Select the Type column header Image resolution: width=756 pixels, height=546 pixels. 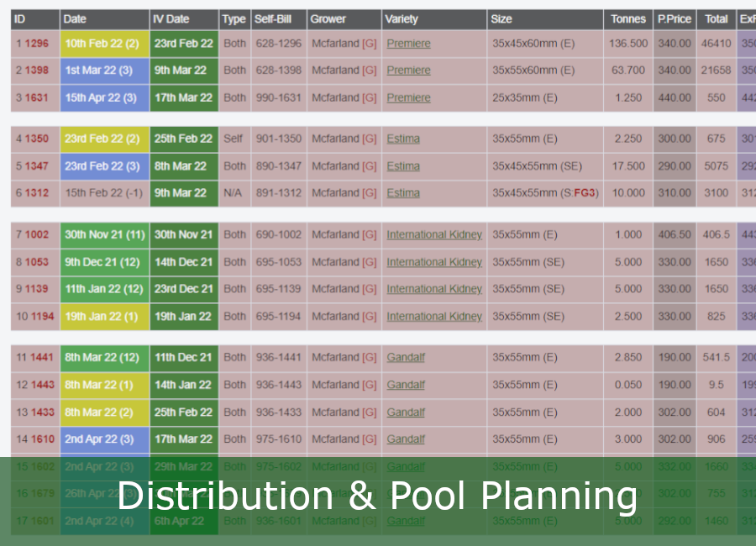(234, 19)
